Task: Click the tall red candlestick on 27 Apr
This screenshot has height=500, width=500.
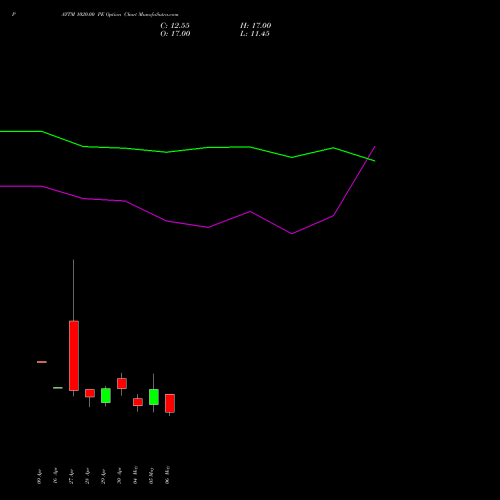Action: pyautogui.click(x=74, y=355)
